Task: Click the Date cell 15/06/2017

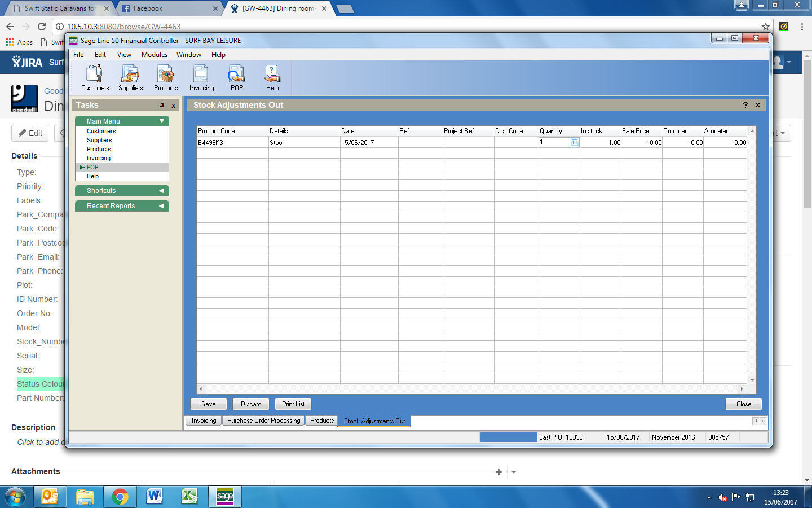Action: (369, 143)
